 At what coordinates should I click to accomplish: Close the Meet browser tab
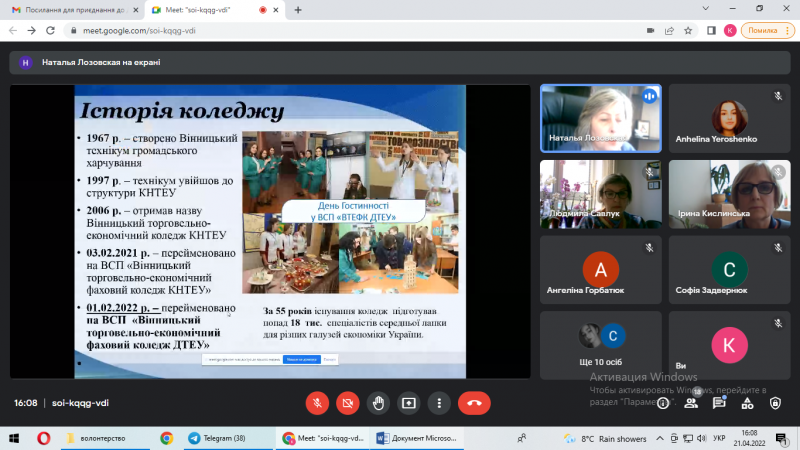tap(276, 10)
